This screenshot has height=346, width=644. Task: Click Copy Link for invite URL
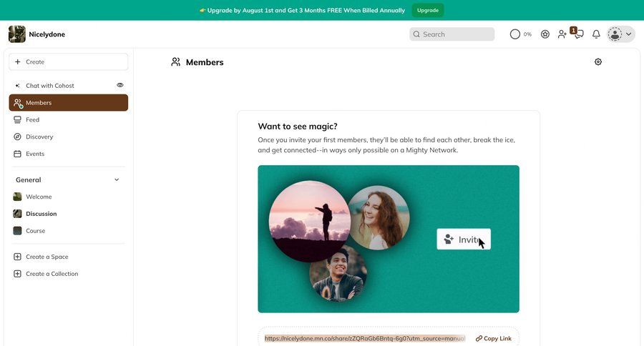[x=494, y=339]
